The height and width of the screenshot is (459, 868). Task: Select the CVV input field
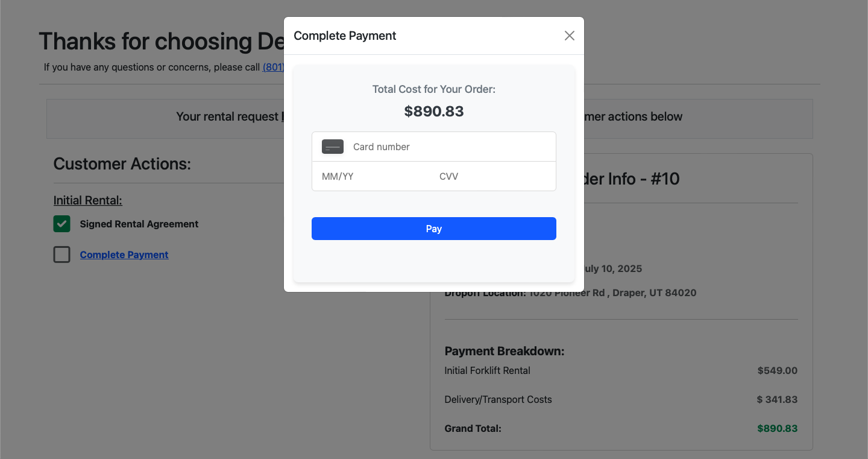click(493, 177)
